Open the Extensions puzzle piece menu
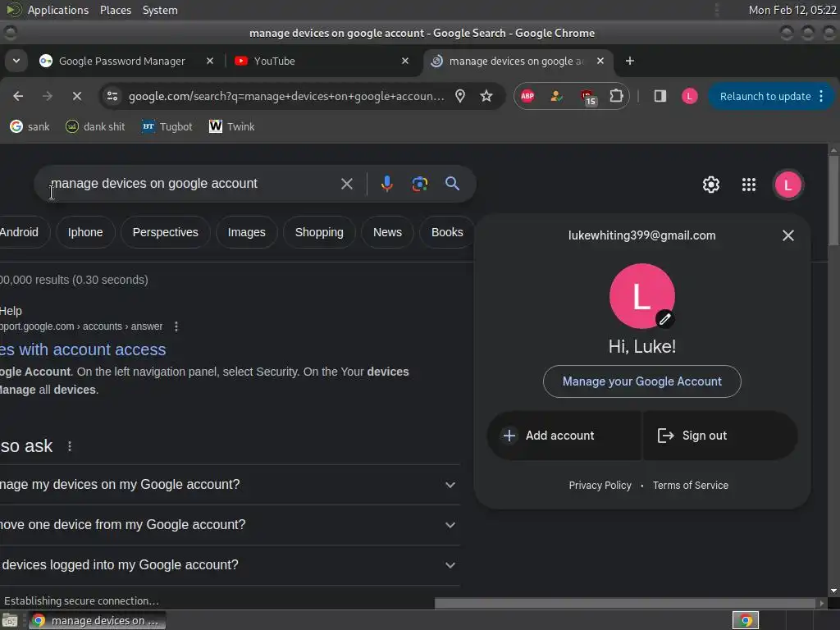The image size is (840, 630). pyautogui.click(x=616, y=96)
